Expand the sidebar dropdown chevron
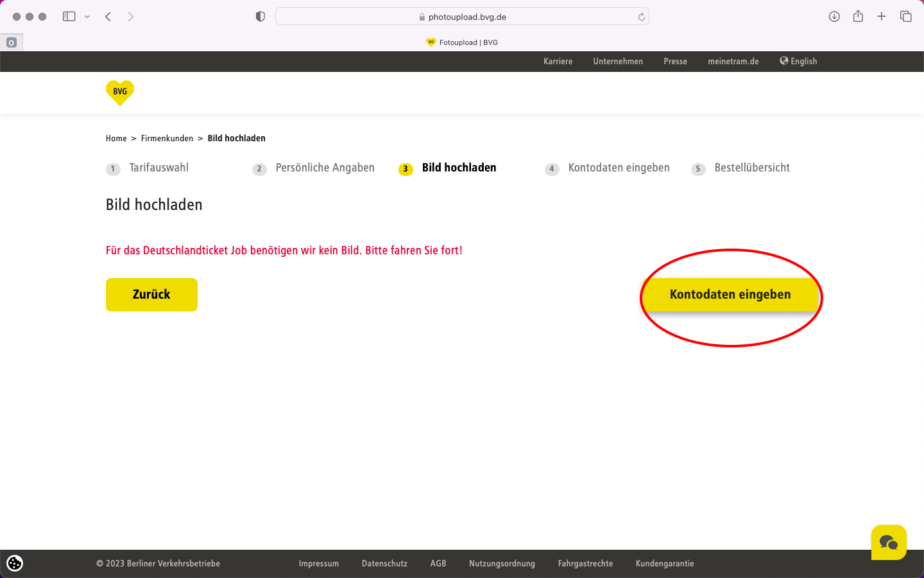924x578 pixels. pyautogui.click(x=87, y=17)
